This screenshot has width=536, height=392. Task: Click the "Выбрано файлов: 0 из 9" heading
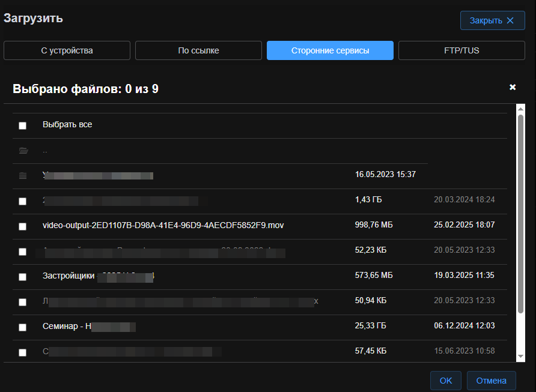(x=85, y=89)
